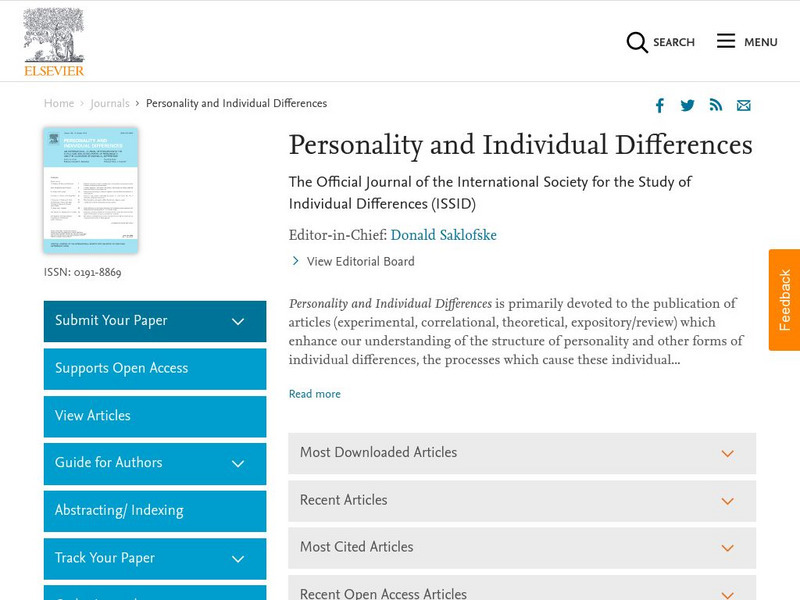800x600 pixels.
Task: Click Read more link
Action: [314, 394]
